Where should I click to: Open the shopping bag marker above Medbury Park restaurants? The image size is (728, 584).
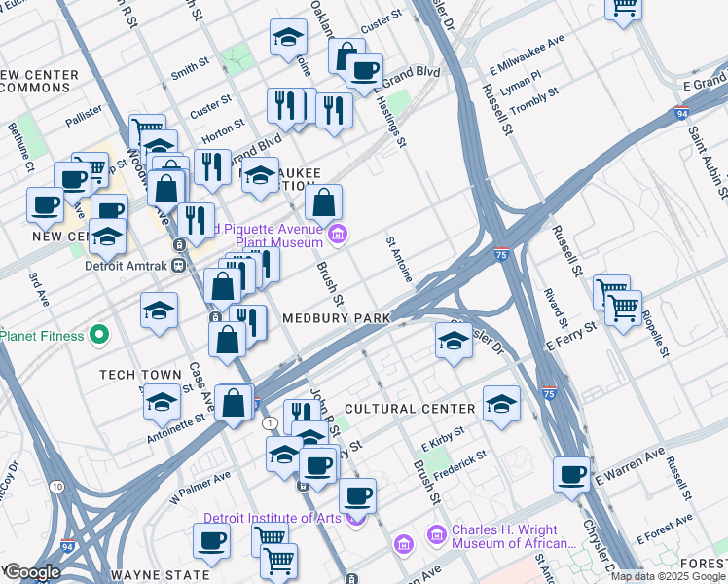(223, 286)
